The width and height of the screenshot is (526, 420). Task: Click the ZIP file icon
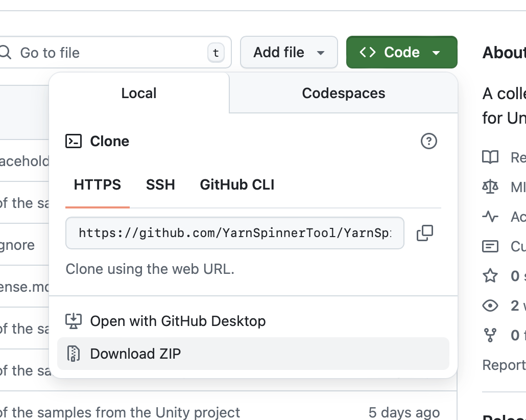74,354
